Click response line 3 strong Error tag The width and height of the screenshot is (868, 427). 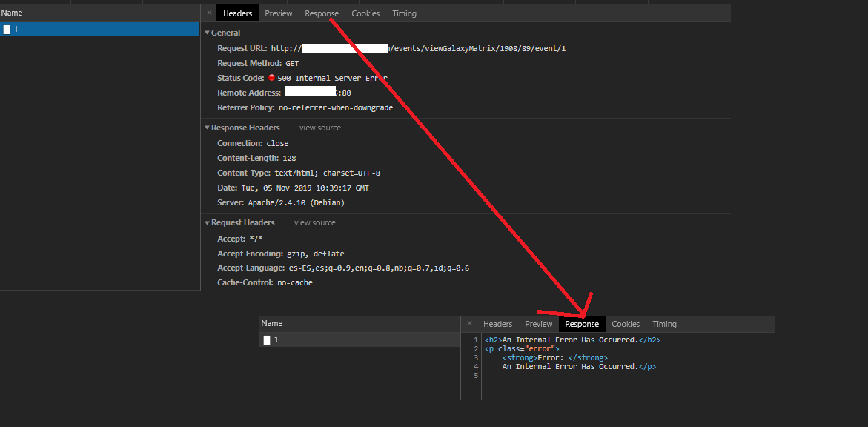pyautogui.click(x=555, y=358)
